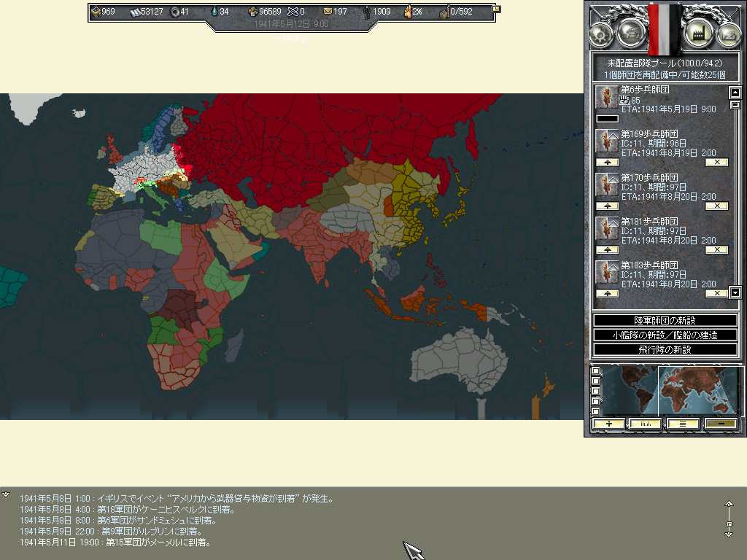Click the message log resize down arrow

click(x=729, y=534)
